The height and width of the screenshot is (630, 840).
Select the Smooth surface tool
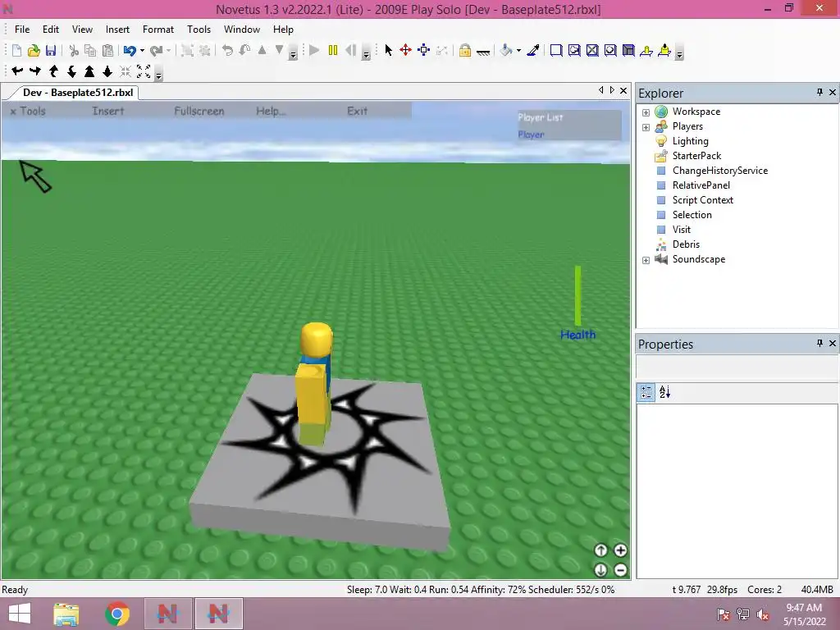(x=556, y=50)
